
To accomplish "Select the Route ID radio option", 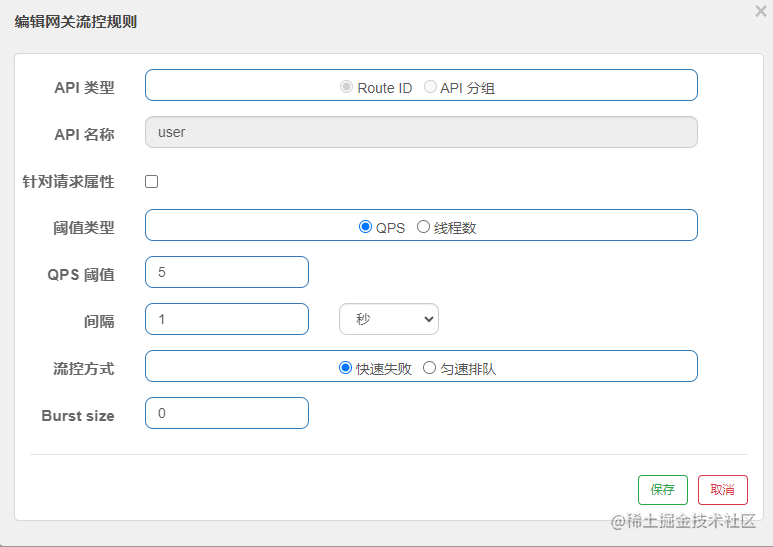I will (346, 87).
